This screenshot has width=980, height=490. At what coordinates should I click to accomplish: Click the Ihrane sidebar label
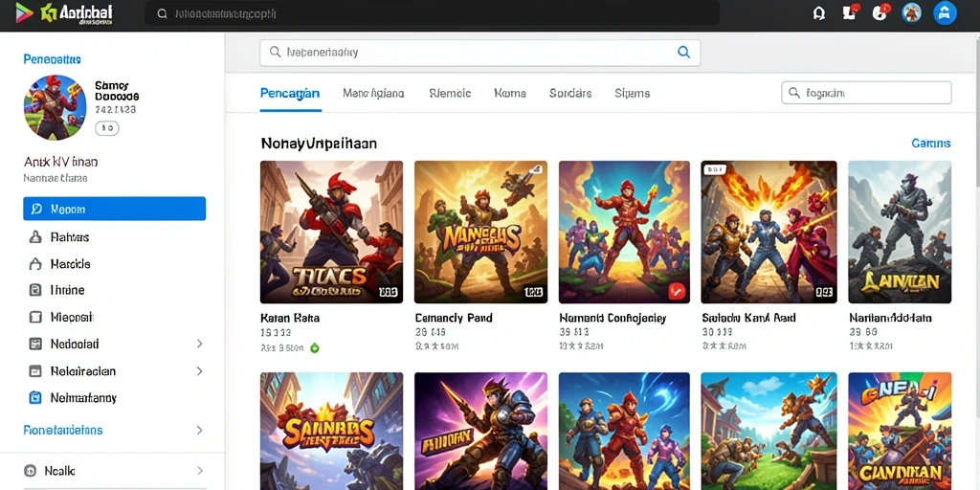pyautogui.click(x=67, y=290)
